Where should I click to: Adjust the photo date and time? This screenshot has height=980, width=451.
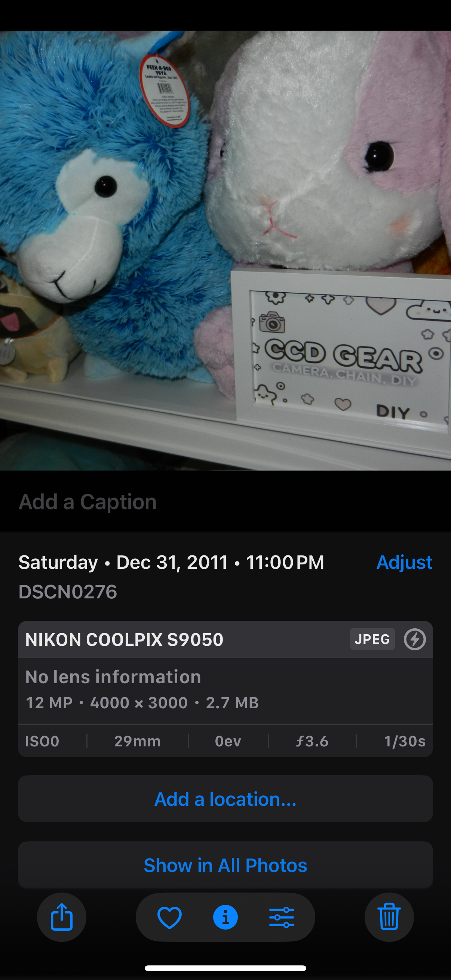(x=404, y=562)
